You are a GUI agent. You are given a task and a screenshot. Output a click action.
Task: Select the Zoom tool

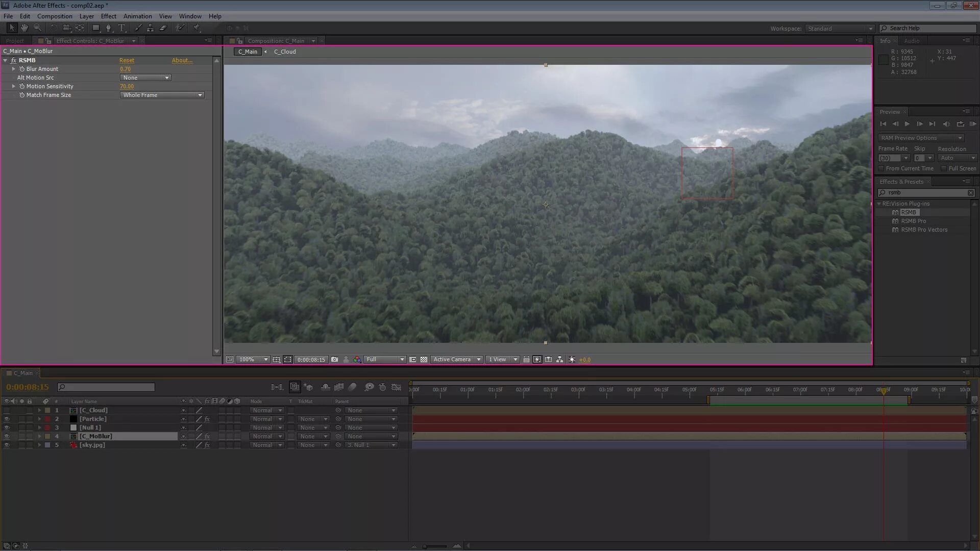point(37,28)
